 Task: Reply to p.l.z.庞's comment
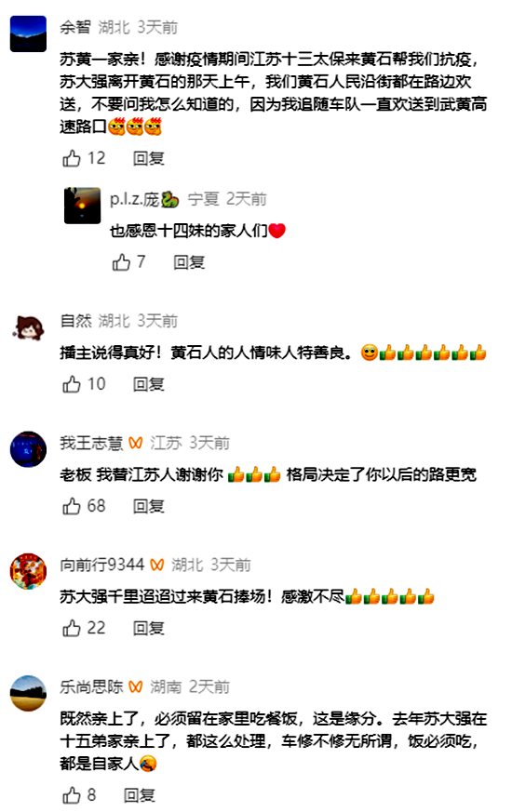(x=189, y=262)
